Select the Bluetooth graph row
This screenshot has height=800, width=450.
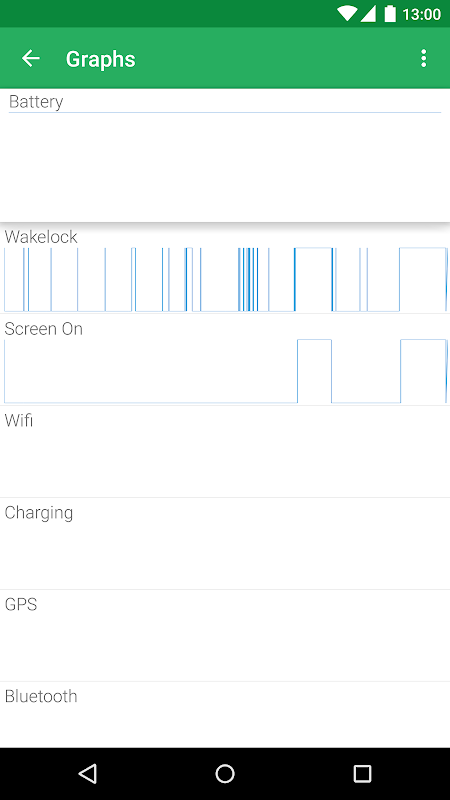click(225, 714)
